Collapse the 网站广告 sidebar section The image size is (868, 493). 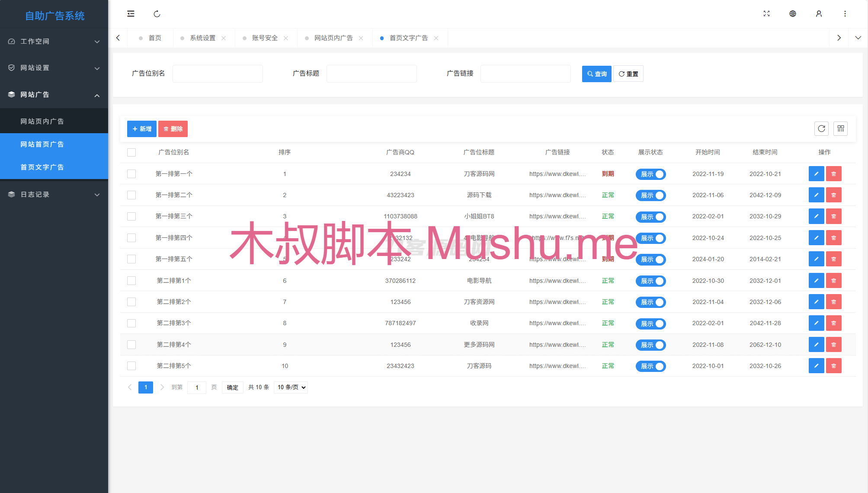point(54,94)
